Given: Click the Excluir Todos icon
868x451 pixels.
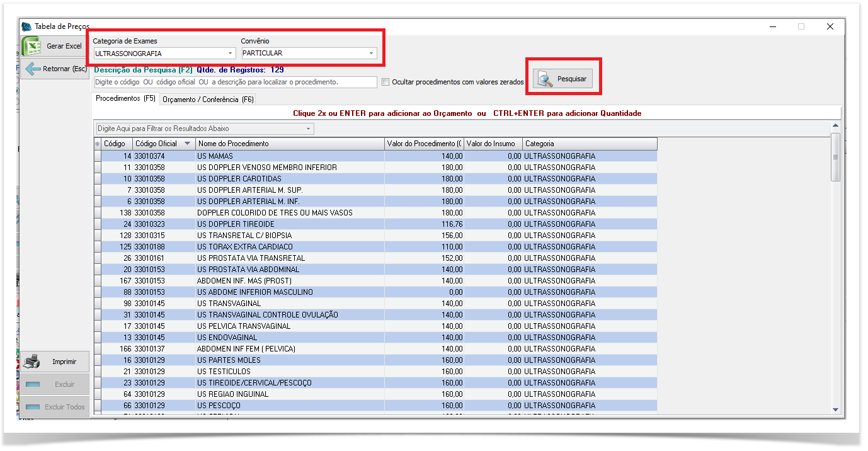Looking at the screenshot, I should [34, 407].
